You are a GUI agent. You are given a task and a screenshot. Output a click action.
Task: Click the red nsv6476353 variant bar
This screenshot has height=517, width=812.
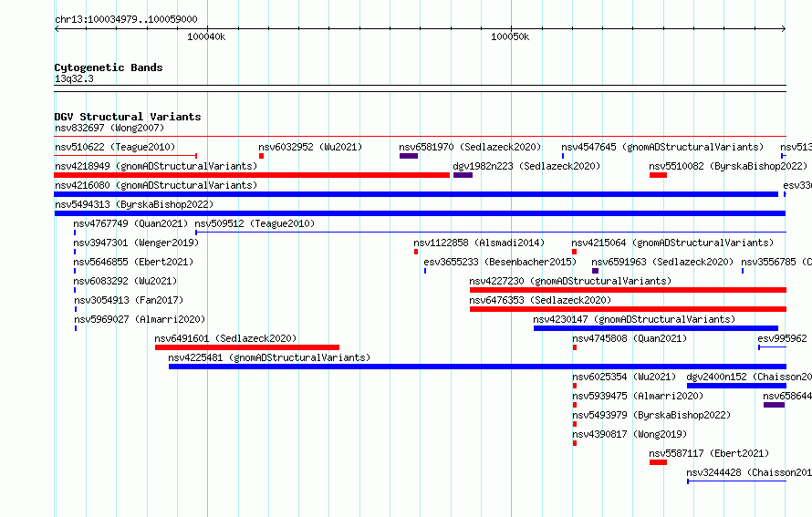pyautogui.click(x=628, y=309)
